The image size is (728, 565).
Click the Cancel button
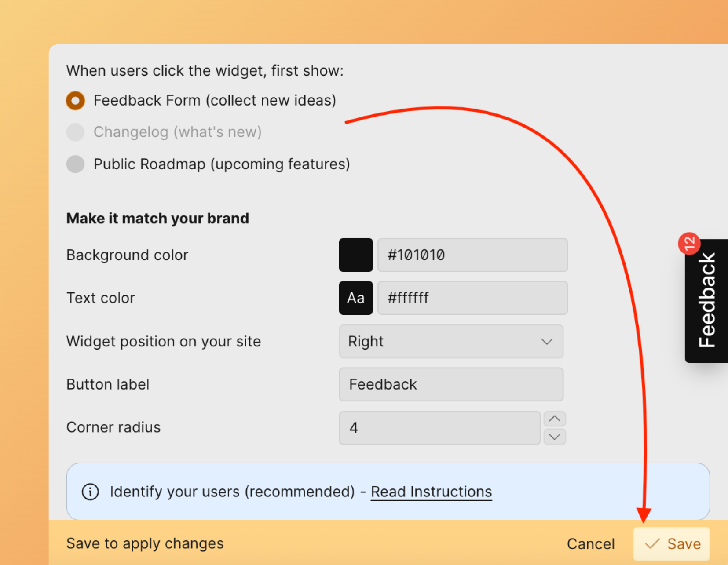[591, 543]
